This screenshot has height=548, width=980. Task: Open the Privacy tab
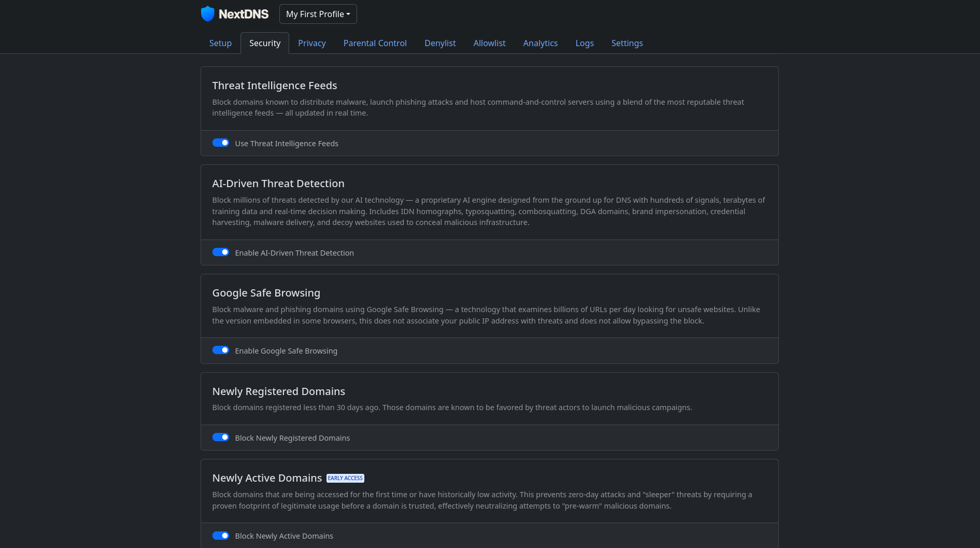pos(312,43)
